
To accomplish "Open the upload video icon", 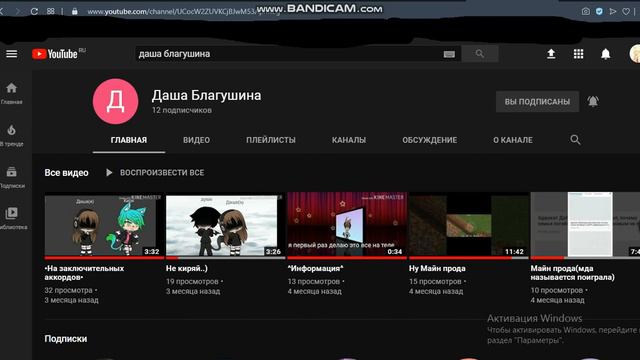I will [551, 54].
